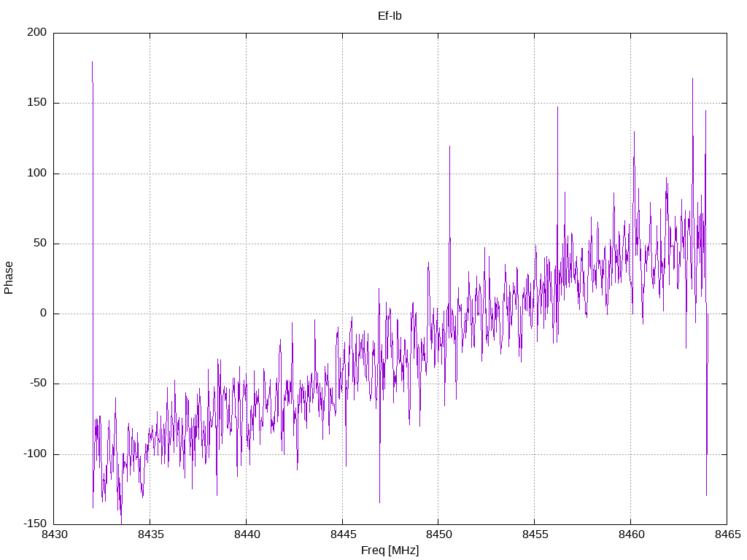Click the y-axis tick label '50'
The width and height of the screenshot is (747, 560).
click(40, 243)
